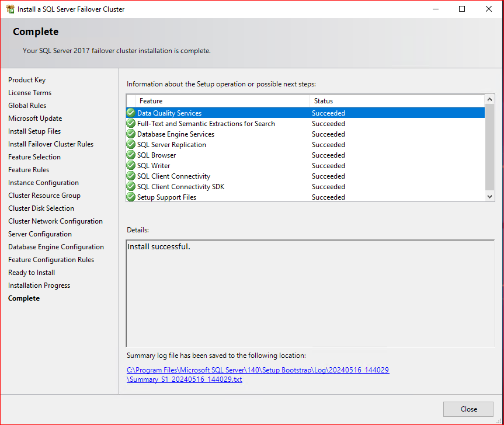Click Install Failover Cluster Rules step
This screenshot has height=425, width=504.
tap(51, 144)
